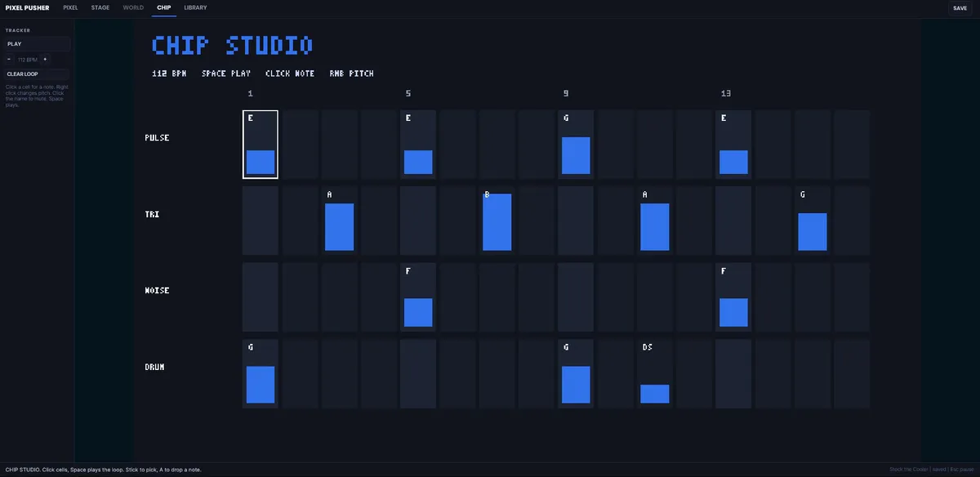Toggle the Pulse E note at step 5

coord(418,145)
